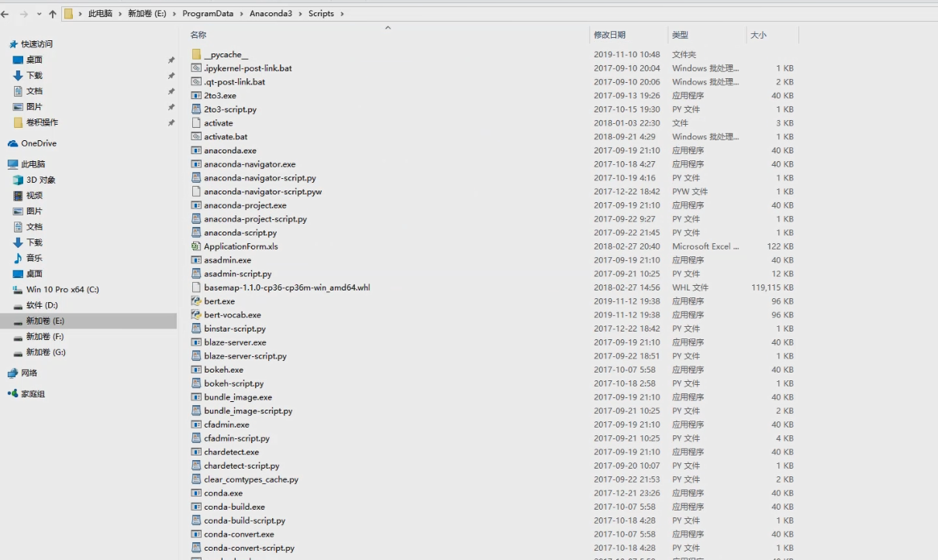Collapse the column header sort chevron at top

pyautogui.click(x=388, y=27)
